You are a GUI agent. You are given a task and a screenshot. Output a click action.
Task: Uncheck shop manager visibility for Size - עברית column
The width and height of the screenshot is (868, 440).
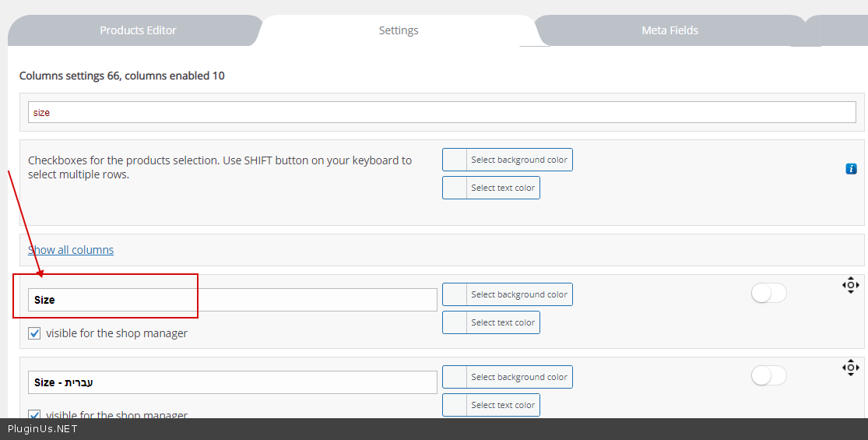pos(35,415)
